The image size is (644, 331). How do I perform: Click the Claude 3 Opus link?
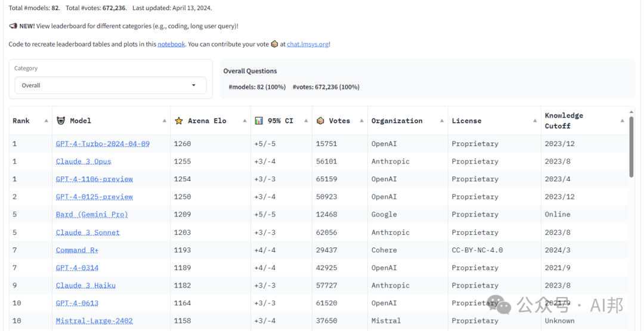83,162
